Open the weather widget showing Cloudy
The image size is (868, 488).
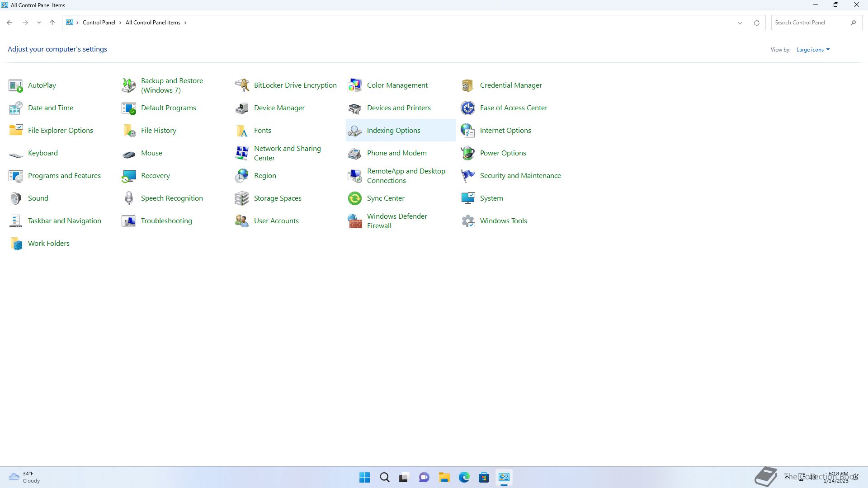tap(25, 477)
